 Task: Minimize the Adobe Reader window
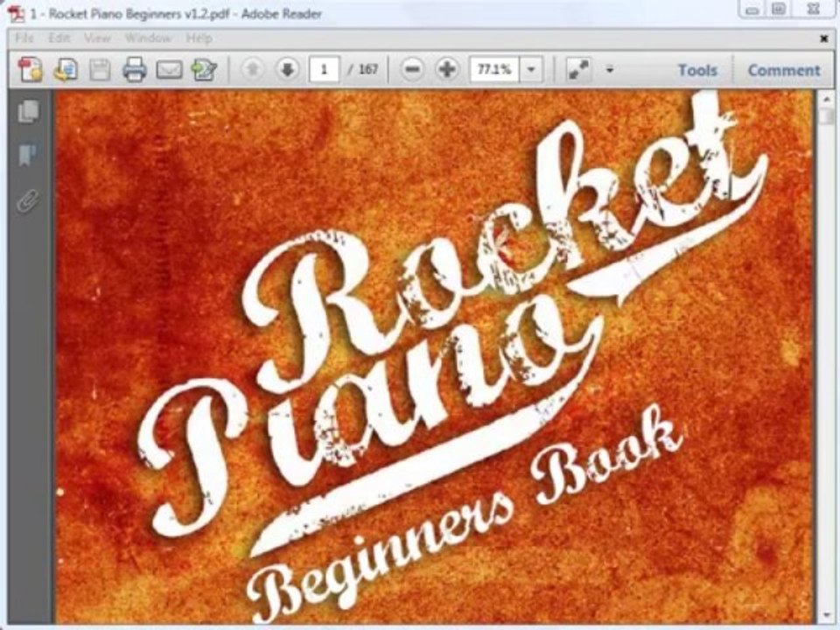click(752, 9)
